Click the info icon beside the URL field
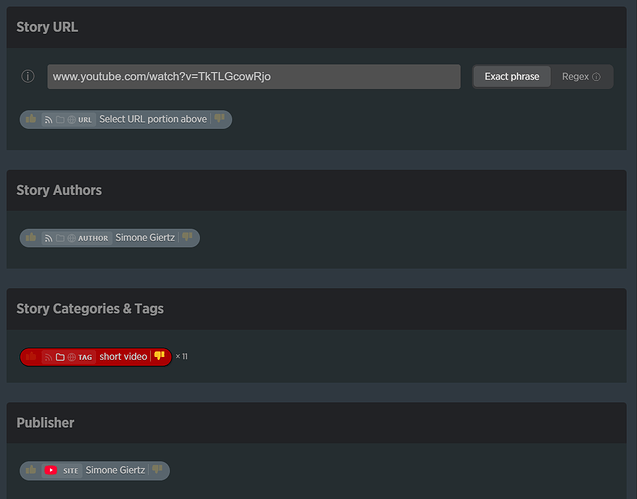This screenshot has width=637, height=499. (x=28, y=77)
